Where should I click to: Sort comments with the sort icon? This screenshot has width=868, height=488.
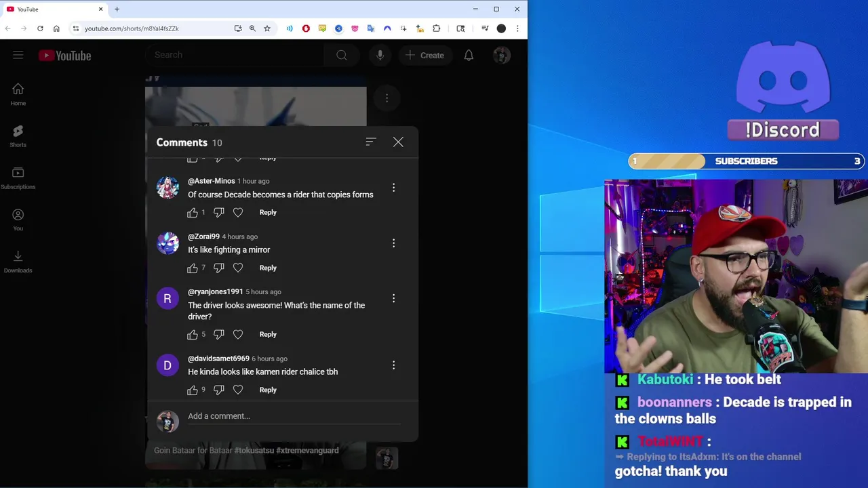point(371,142)
